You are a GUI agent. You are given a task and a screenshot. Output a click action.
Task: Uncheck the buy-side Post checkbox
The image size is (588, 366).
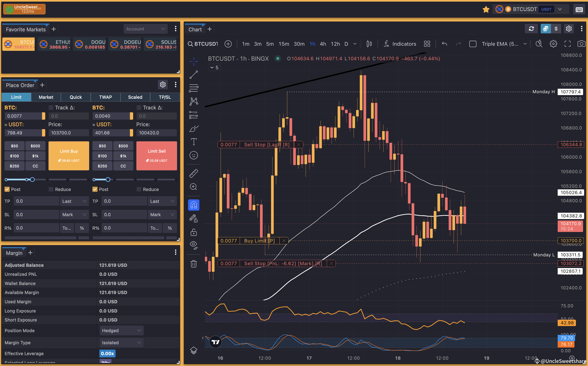(x=7, y=189)
